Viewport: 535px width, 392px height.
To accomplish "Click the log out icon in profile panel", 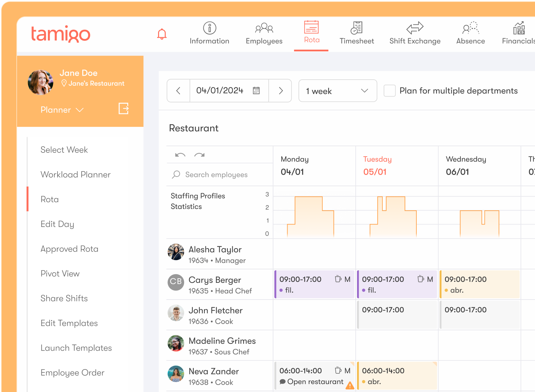I will click(x=123, y=109).
